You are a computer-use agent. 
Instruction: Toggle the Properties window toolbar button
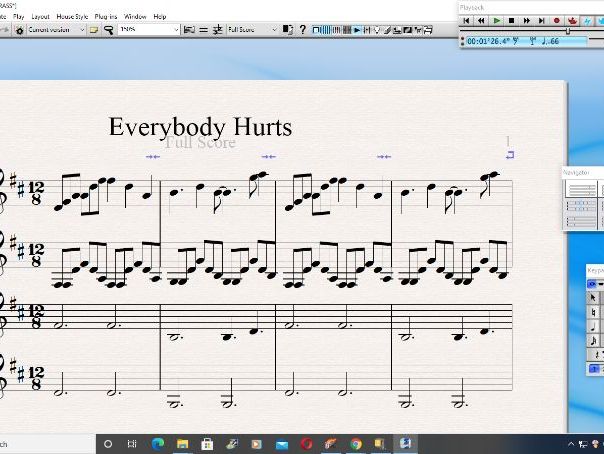[418, 30]
